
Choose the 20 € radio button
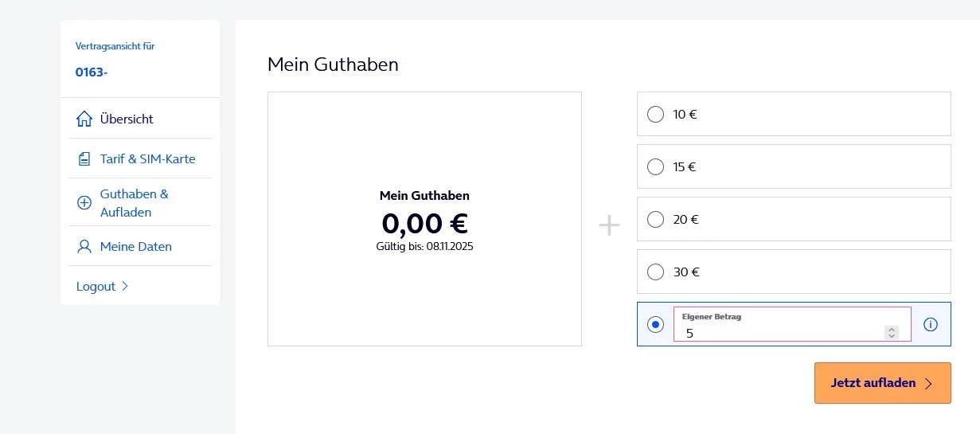655,220
